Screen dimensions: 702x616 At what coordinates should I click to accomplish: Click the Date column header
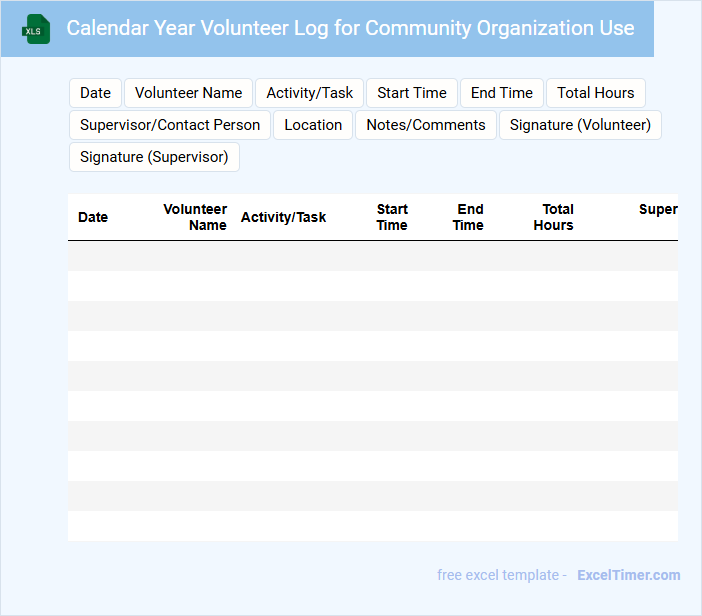tap(93, 217)
